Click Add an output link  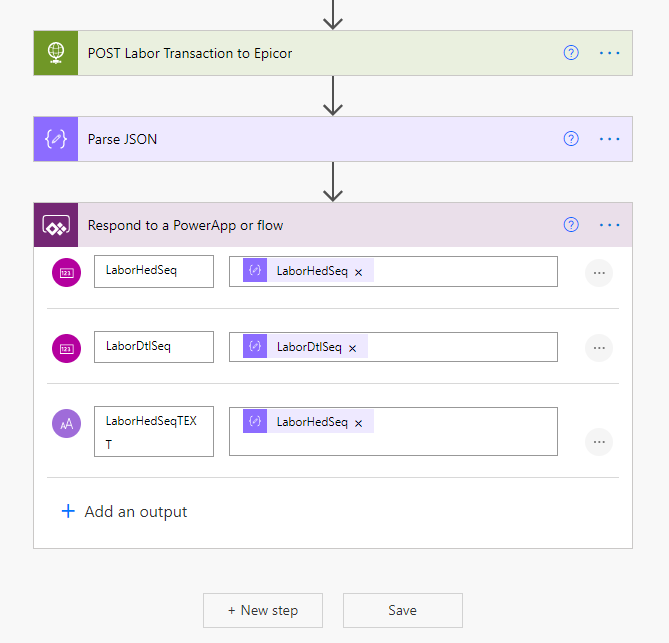tap(124, 511)
